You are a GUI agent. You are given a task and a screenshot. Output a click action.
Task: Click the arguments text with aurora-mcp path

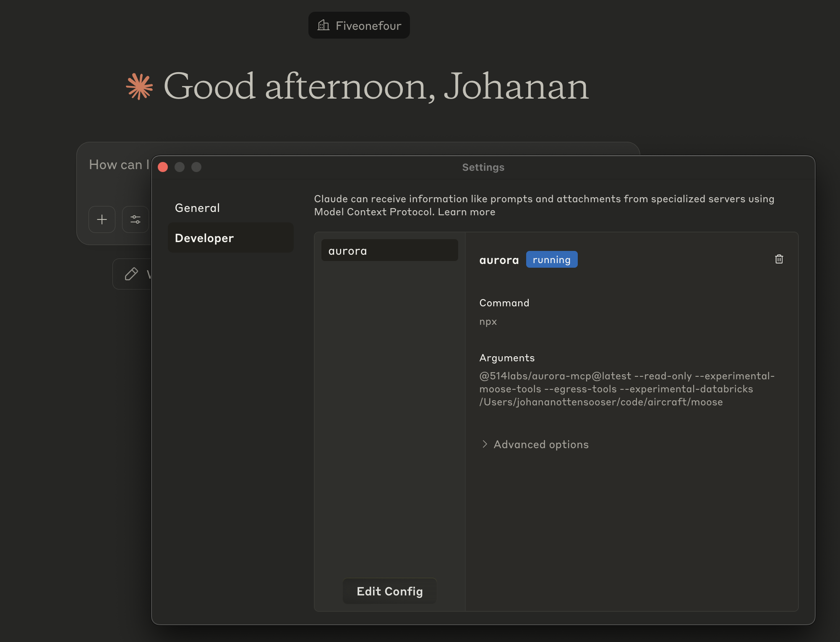(x=627, y=389)
